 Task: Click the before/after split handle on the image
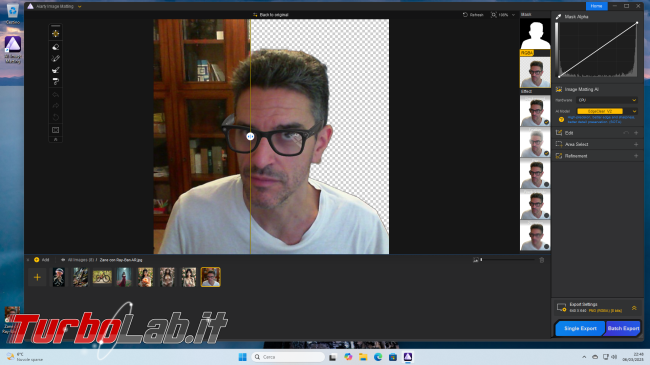click(250, 136)
